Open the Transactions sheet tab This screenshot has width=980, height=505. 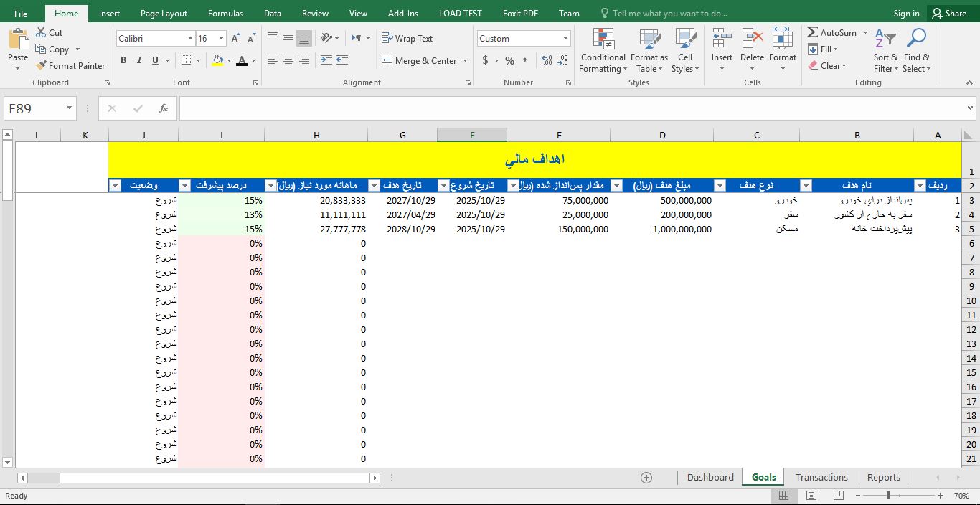tap(821, 478)
